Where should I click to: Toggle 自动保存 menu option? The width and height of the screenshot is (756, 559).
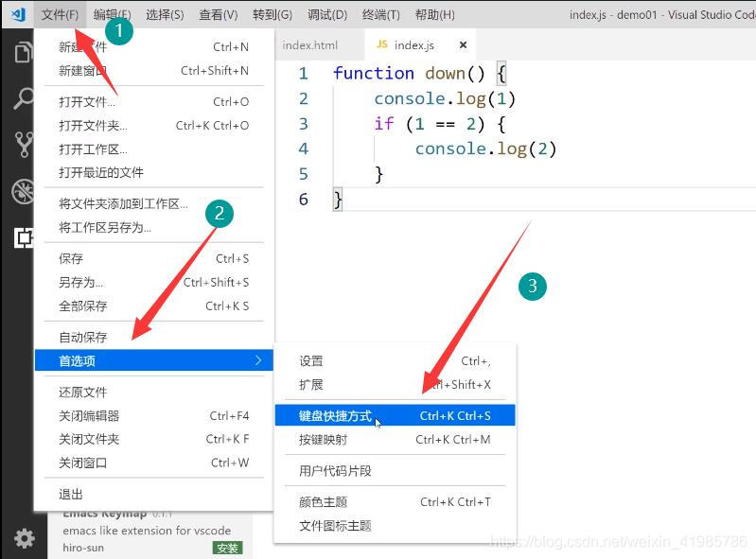(154, 338)
